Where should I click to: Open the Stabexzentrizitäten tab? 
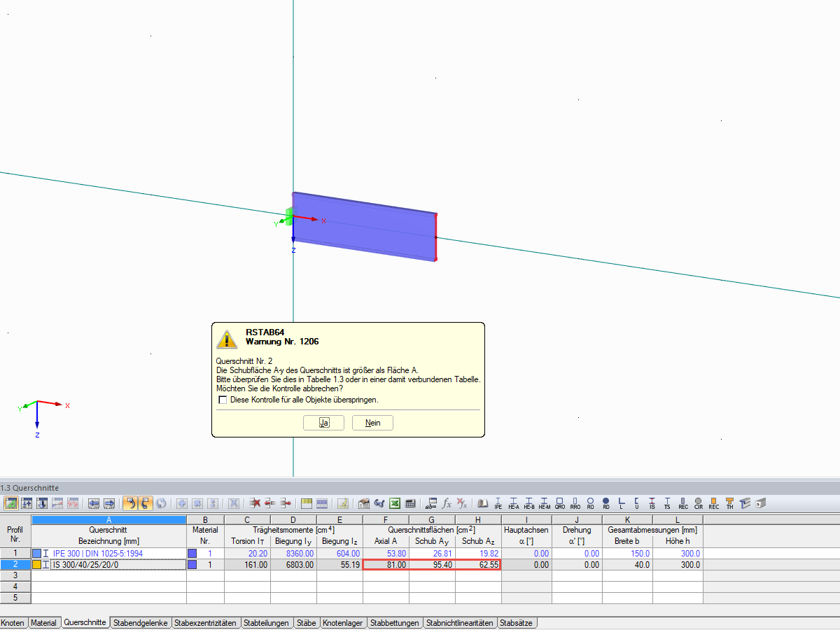206,622
